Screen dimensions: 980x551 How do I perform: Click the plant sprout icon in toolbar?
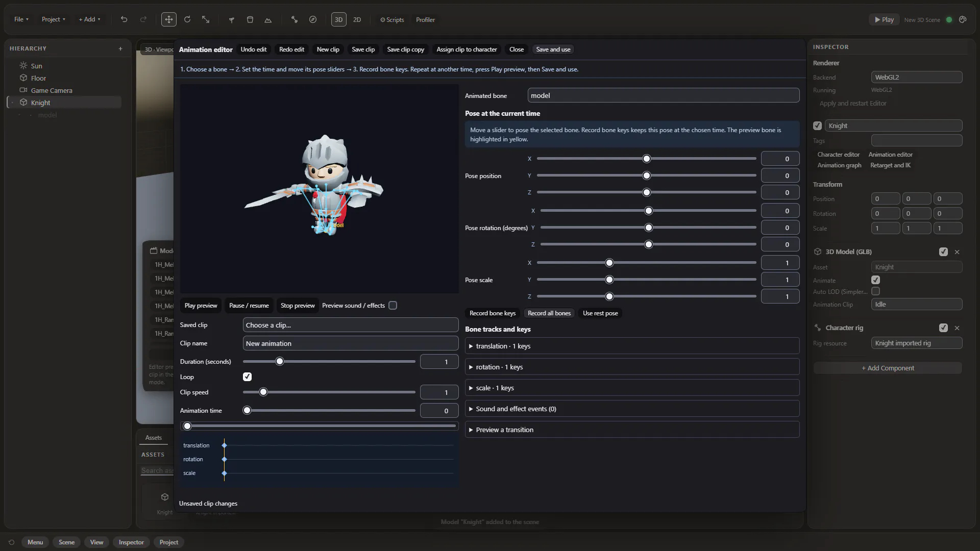click(x=232, y=19)
